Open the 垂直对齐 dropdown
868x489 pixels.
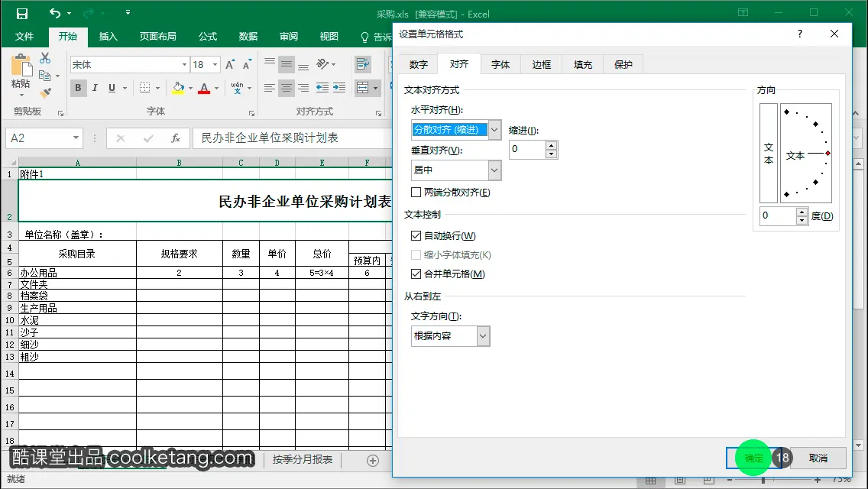click(x=494, y=170)
